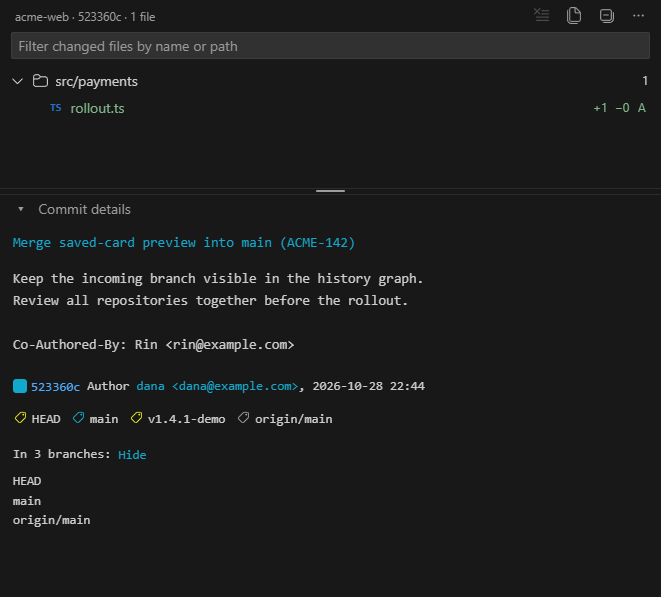Image resolution: width=661 pixels, height=597 pixels.
Task: Click the src/payments folder icon
Action: tap(40, 81)
